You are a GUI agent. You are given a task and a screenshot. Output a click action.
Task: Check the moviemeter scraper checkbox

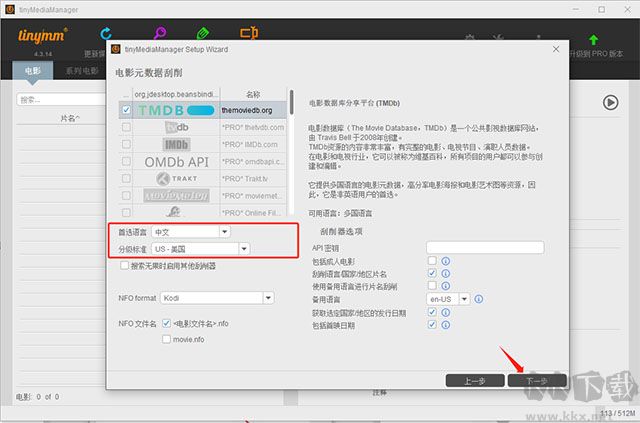126,196
